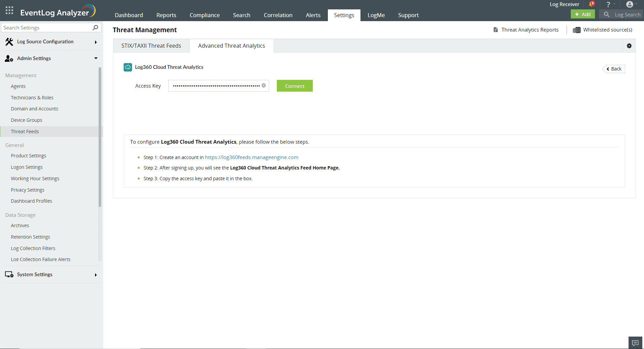Click the Whitelisted source(s) icon
This screenshot has width=644, height=349.
(576, 30)
